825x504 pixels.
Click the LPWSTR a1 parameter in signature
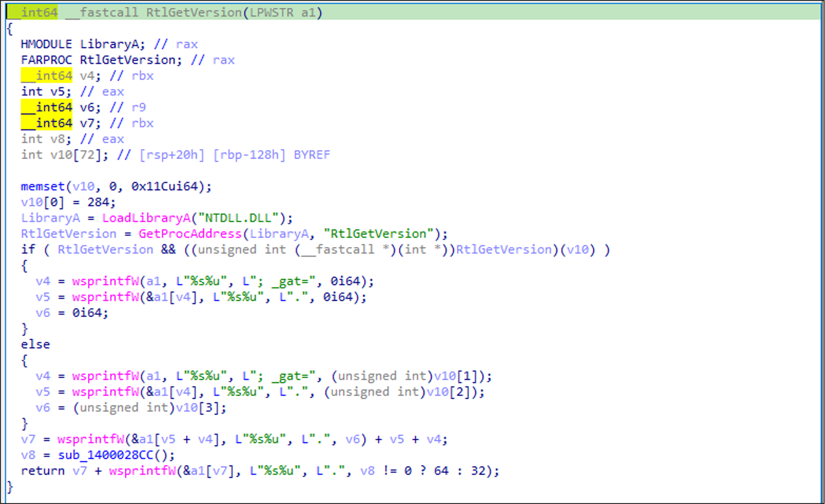pyautogui.click(x=283, y=13)
